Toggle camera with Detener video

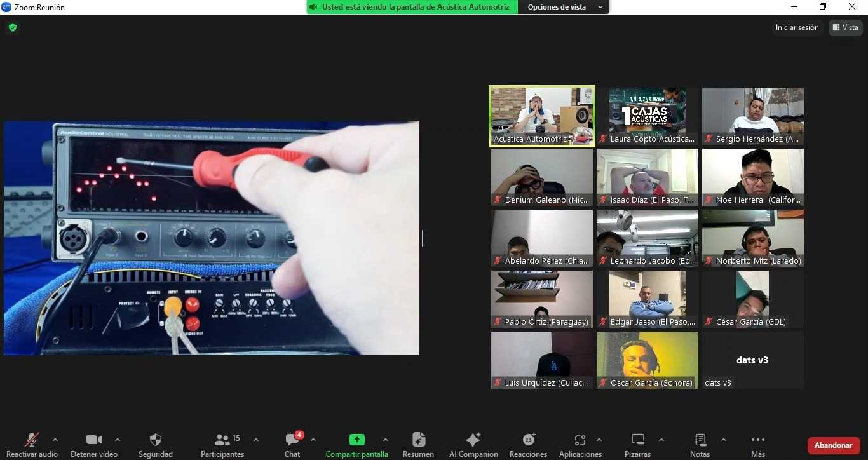pos(94,440)
